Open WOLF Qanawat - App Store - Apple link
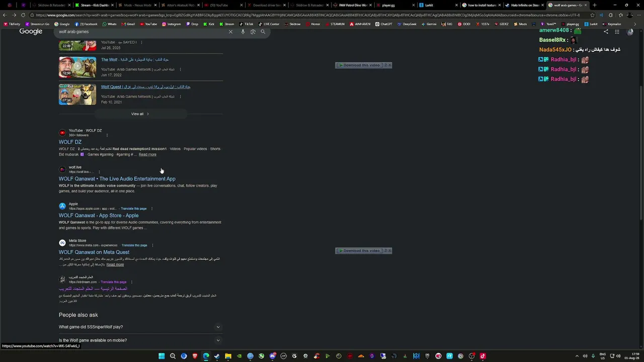 pyautogui.click(x=99, y=216)
